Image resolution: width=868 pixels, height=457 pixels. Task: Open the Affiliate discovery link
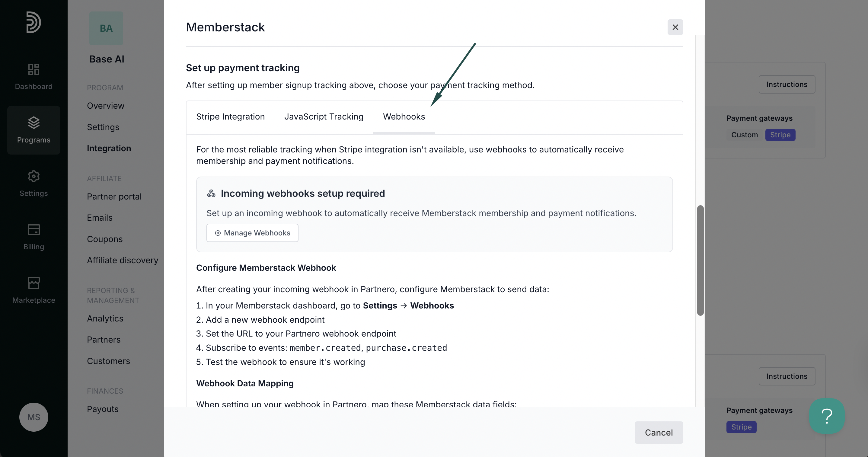tap(123, 260)
